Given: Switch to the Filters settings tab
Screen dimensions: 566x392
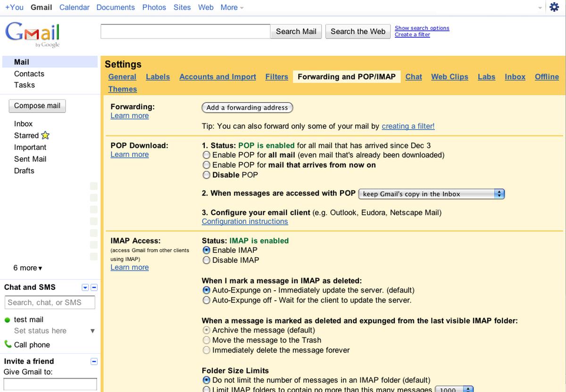Looking at the screenshot, I should pos(276,77).
